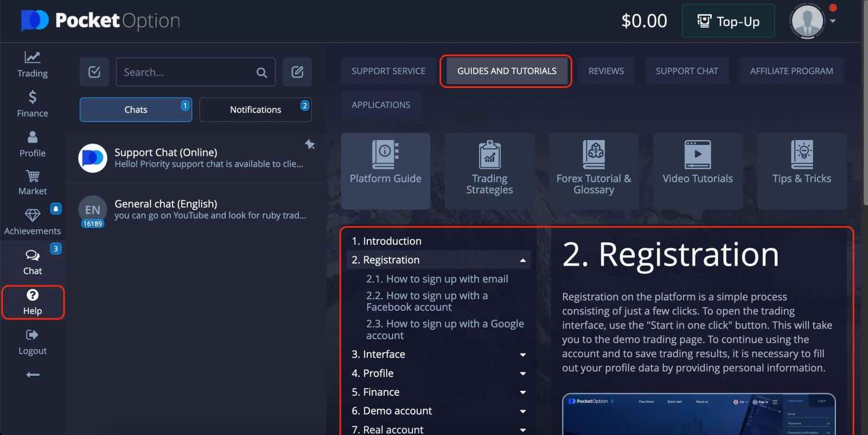Open Achievements diamond icon
The width and height of the screenshot is (868, 435).
(x=32, y=216)
